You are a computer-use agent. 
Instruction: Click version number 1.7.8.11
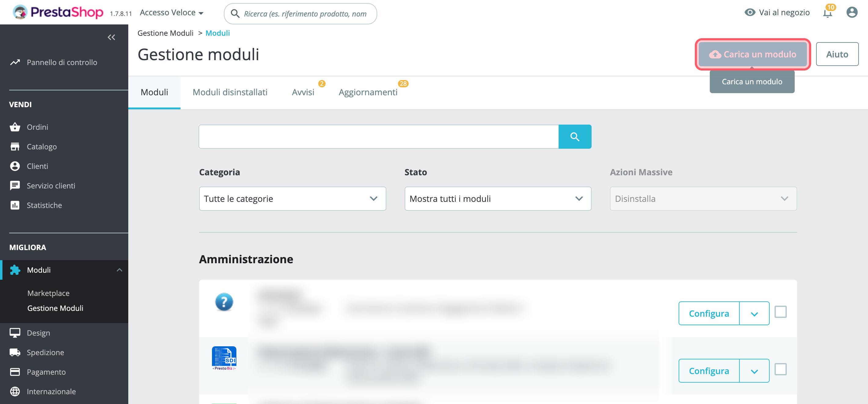tap(121, 13)
